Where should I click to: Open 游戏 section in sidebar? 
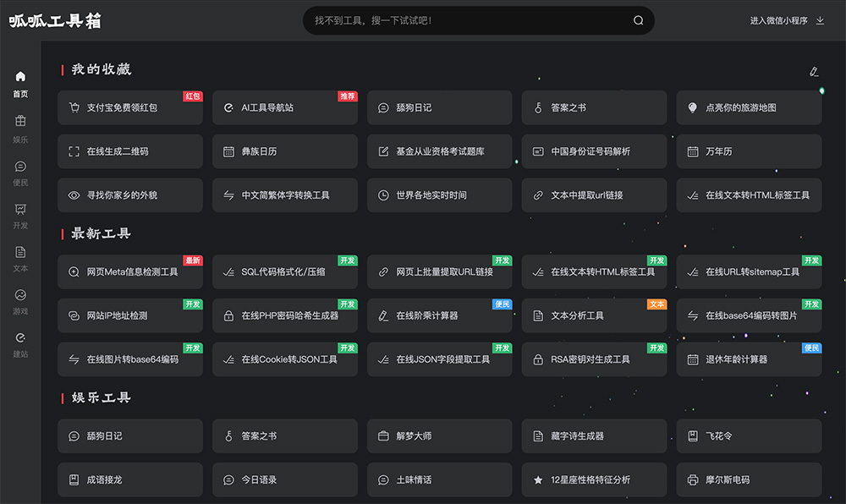pos(20,302)
